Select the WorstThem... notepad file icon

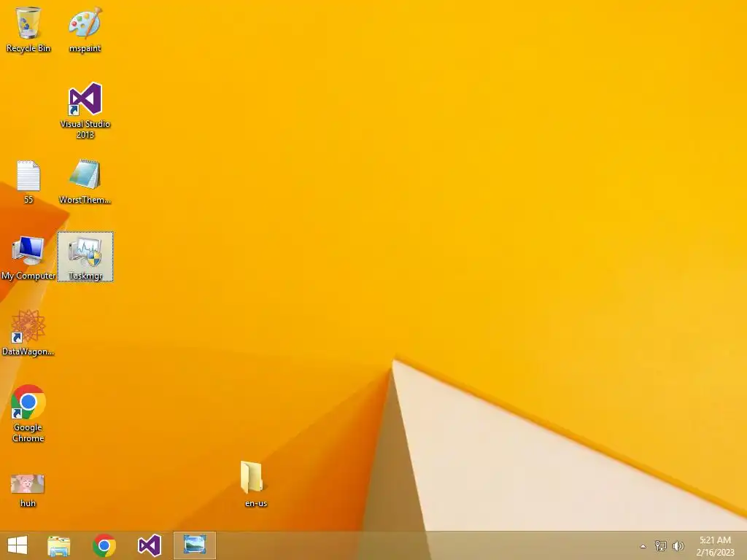click(x=85, y=182)
